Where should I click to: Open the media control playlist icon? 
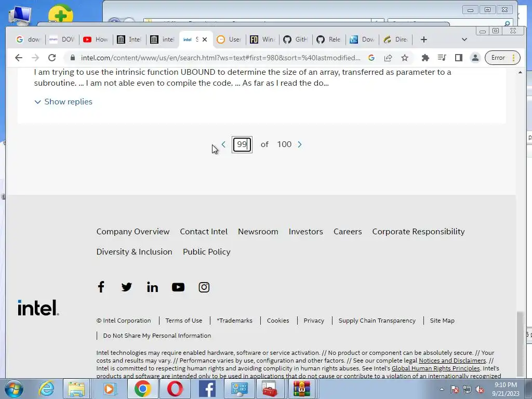click(x=442, y=58)
